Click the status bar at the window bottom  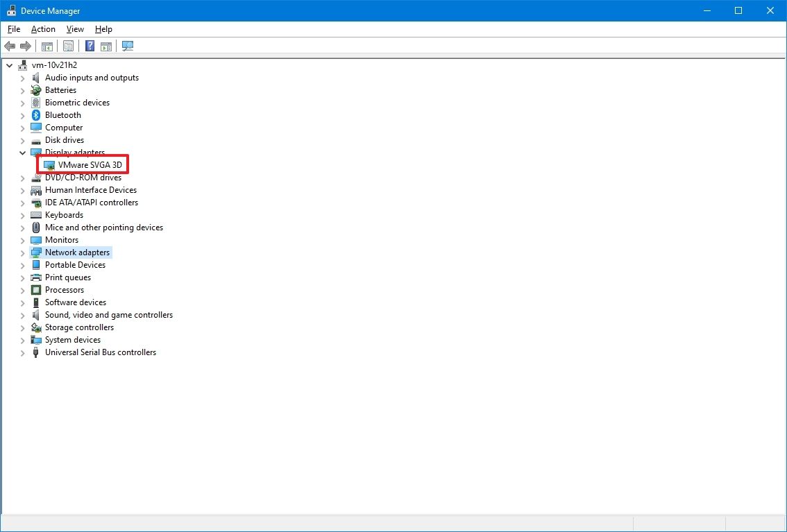(312, 524)
